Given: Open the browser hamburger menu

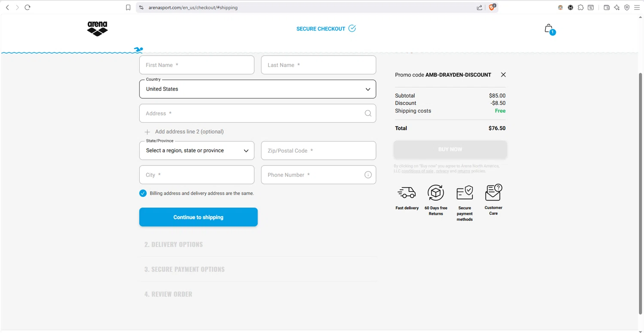Looking at the screenshot, I should (637, 7).
